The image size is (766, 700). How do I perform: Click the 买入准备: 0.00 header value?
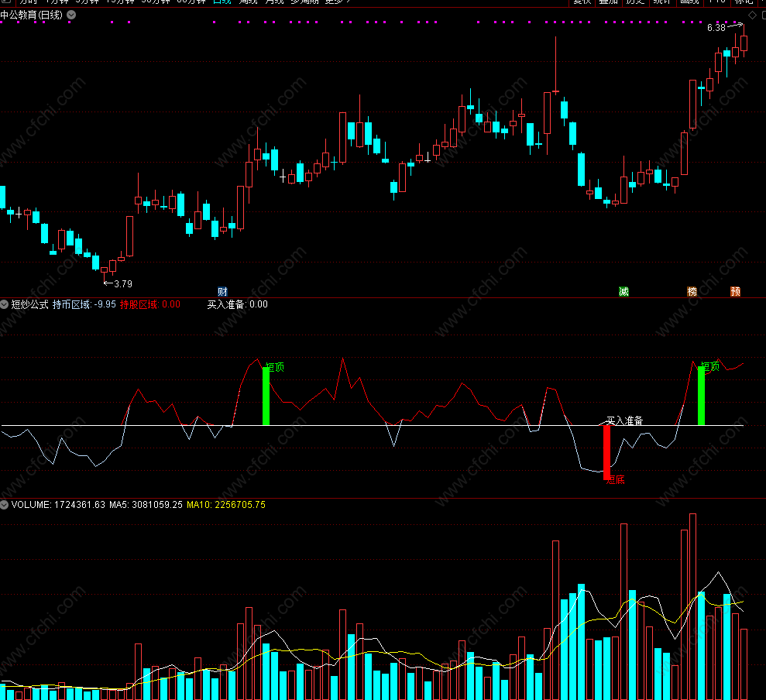[x=238, y=304]
